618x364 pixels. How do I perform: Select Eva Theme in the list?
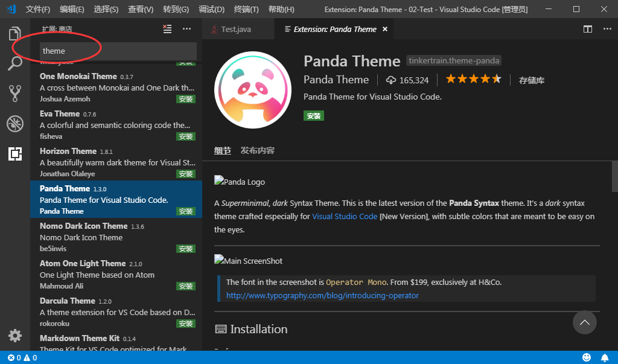point(116,124)
